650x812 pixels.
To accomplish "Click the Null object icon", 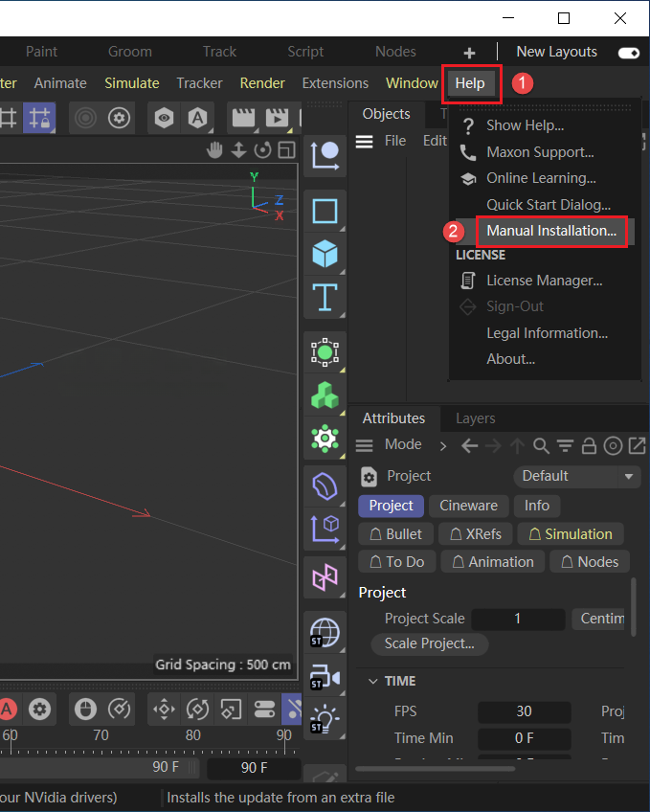I will [325, 156].
